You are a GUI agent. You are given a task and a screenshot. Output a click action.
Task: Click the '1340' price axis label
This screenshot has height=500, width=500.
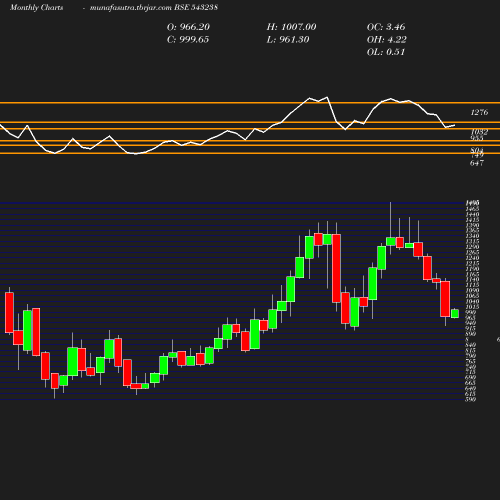click(472, 236)
